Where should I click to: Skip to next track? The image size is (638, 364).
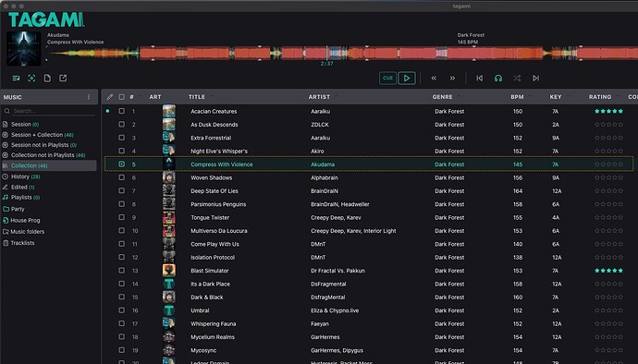(x=536, y=79)
